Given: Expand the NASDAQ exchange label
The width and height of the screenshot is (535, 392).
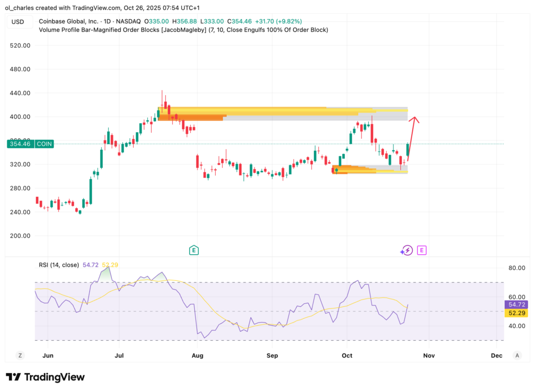Looking at the screenshot, I should (129, 21).
